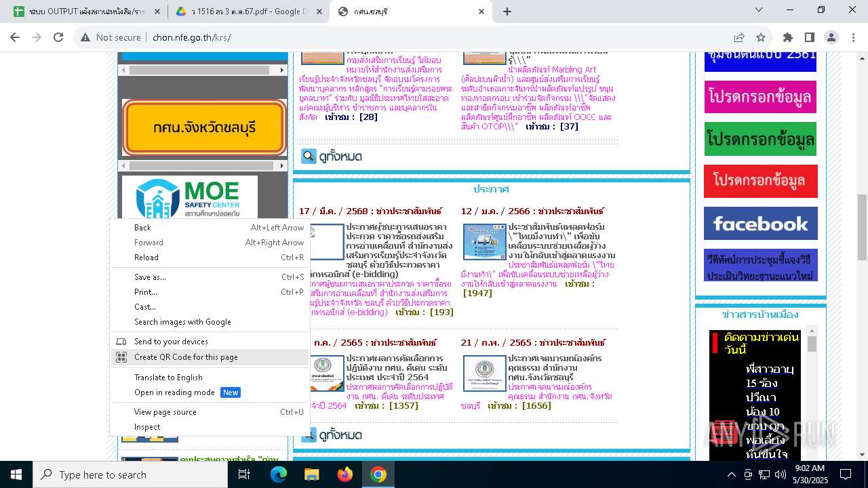The width and height of the screenshot is (868, 488).
Task: Choose Print... from context menu
Action: click(x=210, y=292)
